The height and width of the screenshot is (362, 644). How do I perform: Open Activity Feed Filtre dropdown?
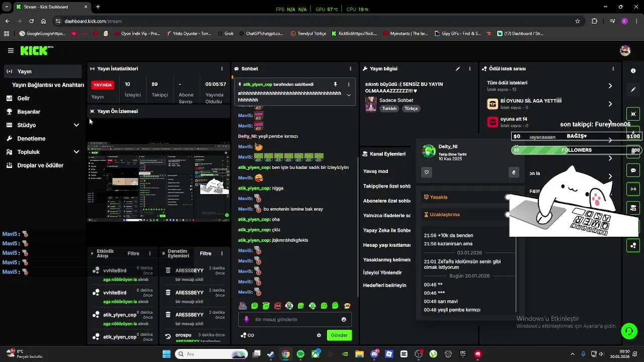coord(133,253)
